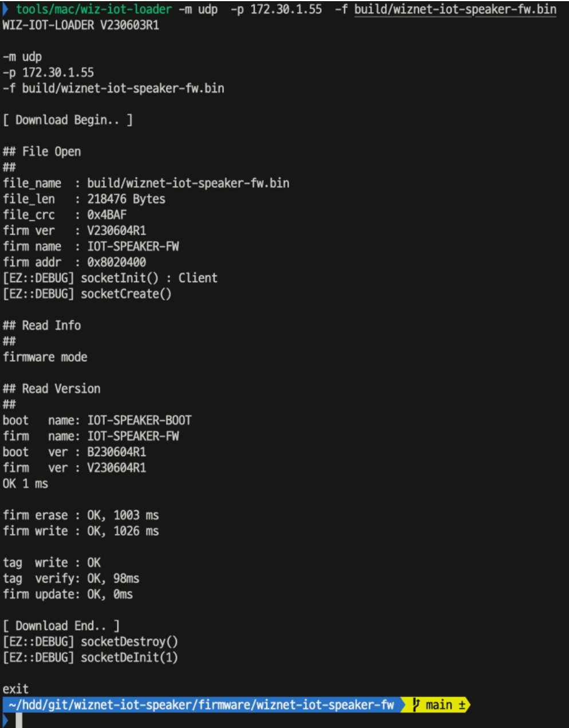Image resolution: width=569 pixels, height=728 pixels.
Task: Click the socketInit() : Client debug line
Action: coord(110,278)
